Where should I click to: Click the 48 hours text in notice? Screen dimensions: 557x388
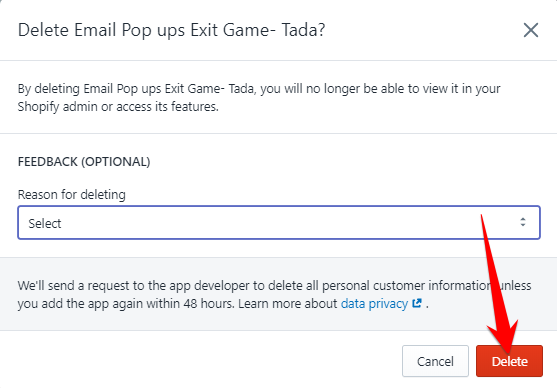tap(208, 304)
